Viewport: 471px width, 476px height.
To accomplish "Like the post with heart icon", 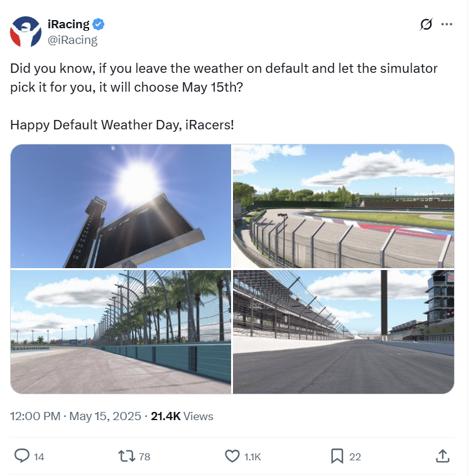I will tap(232, 456).
